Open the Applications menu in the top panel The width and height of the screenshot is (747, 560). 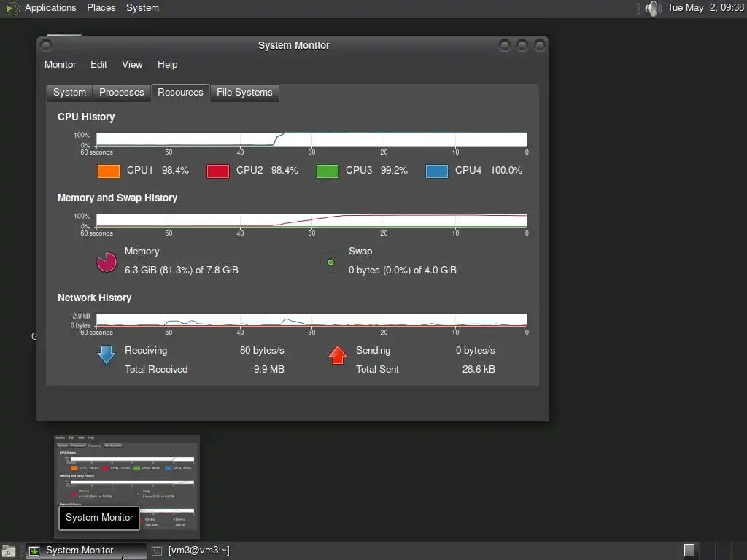click(x=50, y=8)
